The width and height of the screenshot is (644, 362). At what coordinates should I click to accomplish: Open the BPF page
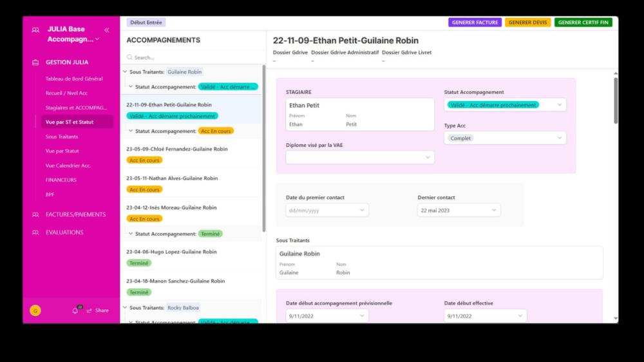click(x=50, y=195)
